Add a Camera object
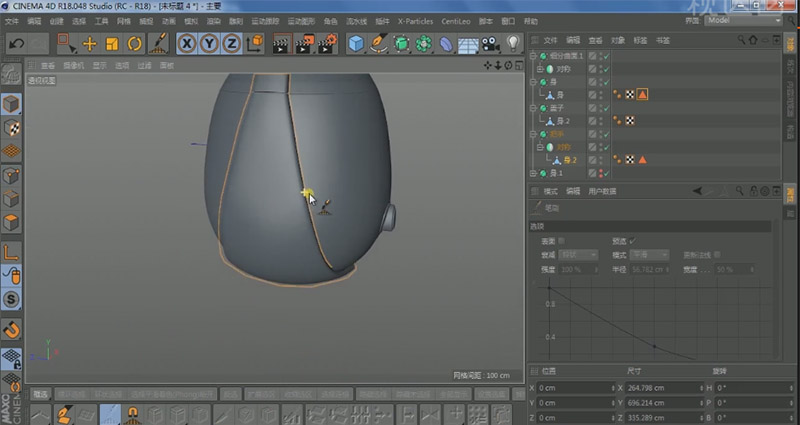800x425 pixels. pos(490,44)
